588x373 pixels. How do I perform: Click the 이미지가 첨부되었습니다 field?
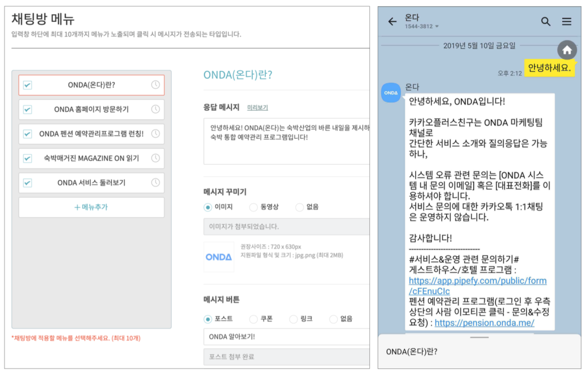[x=287, y=227]
